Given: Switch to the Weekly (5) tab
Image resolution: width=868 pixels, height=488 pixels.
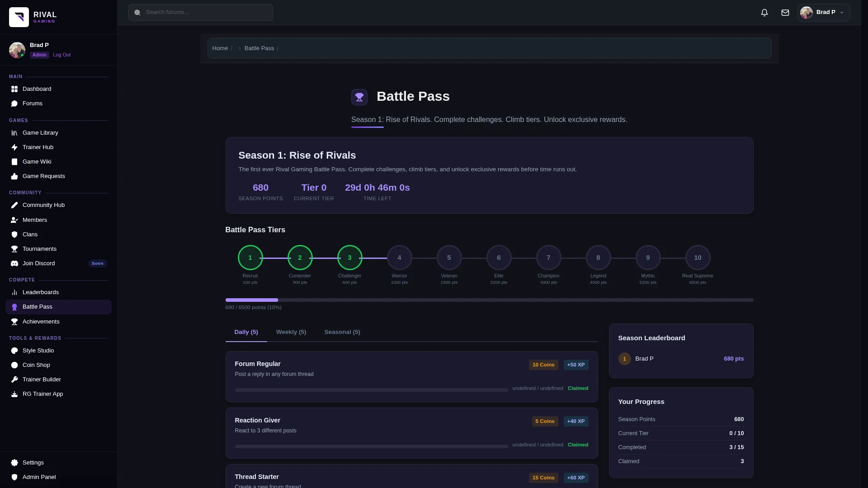Looking at the screenshot, I should pos(291,332).
